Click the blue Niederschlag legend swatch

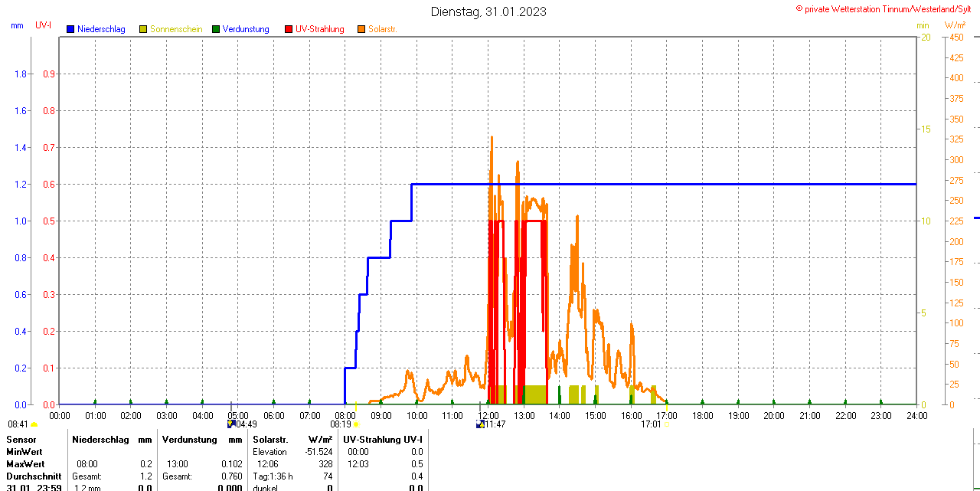(70, 29)
